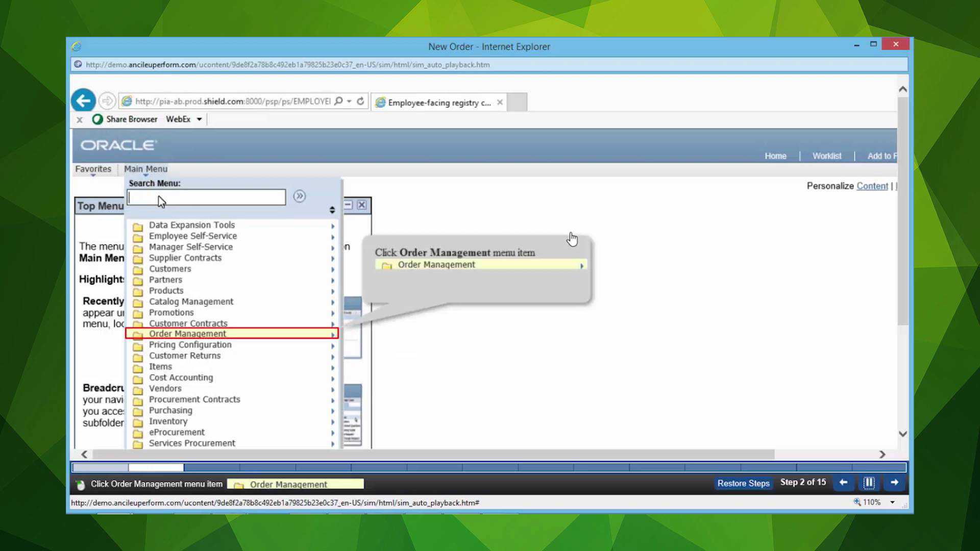The image size is (980, 551).
Task: Select Supplier Contracts menu item
Action: pyautogui.click(x=185, y=258)
